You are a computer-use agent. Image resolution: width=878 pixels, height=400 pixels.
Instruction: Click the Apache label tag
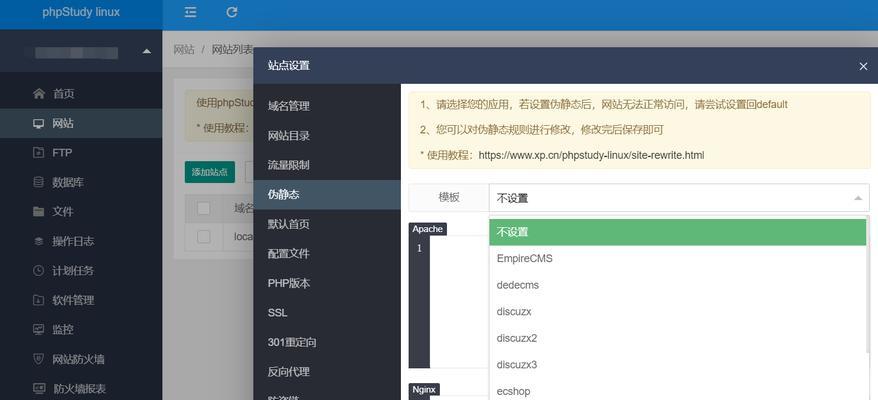tap(428, 229)
